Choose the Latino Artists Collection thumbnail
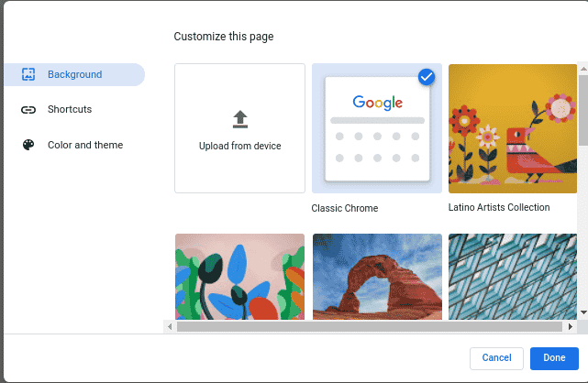The image size is (588, 383). (x=513, y=129)
